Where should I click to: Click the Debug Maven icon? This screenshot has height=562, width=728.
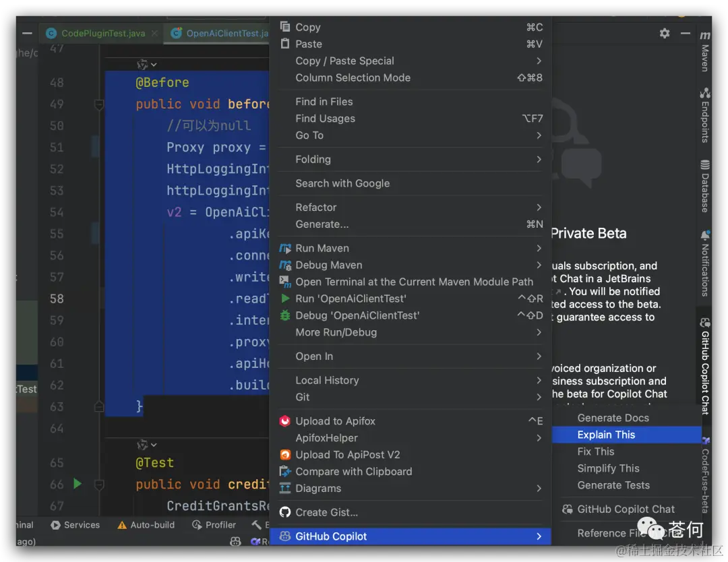285,265
